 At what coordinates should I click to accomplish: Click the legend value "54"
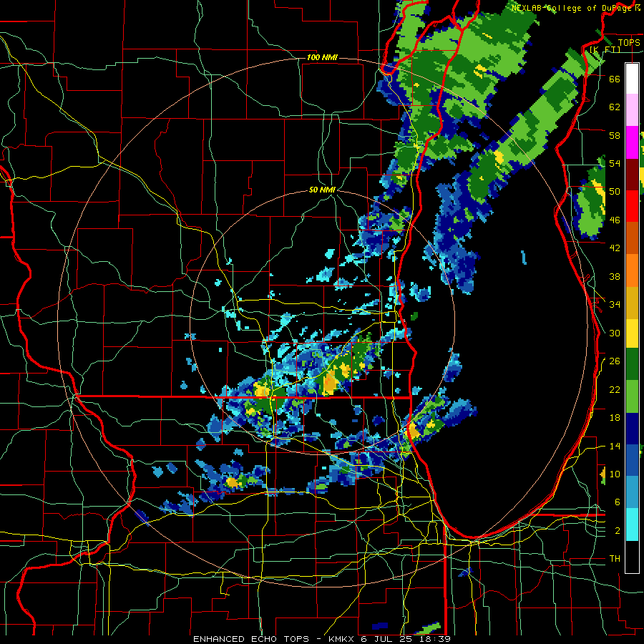coord(615,164)
